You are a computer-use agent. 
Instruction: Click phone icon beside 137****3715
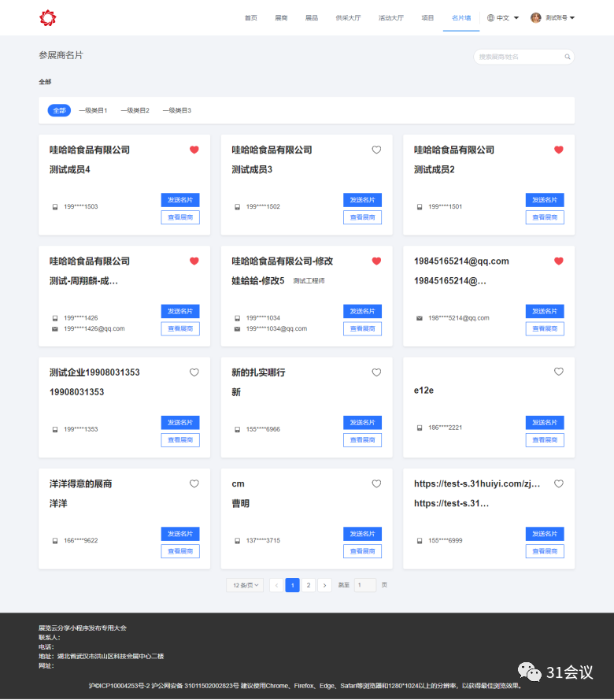pos(238,541)
